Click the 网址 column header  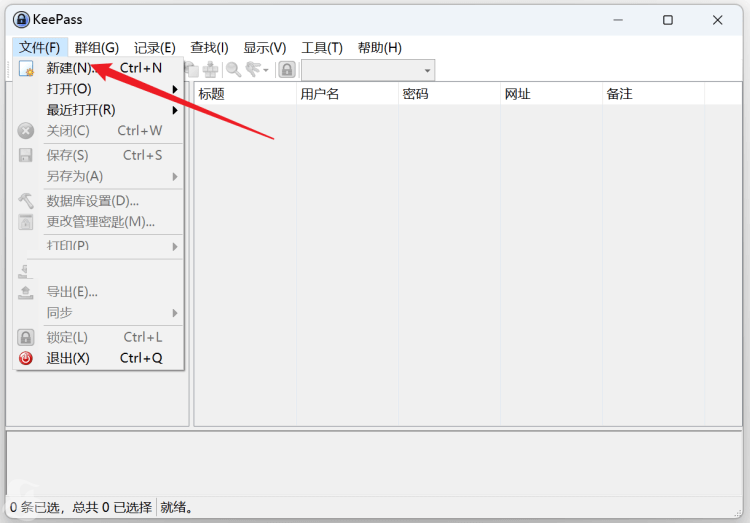[551, 94]
